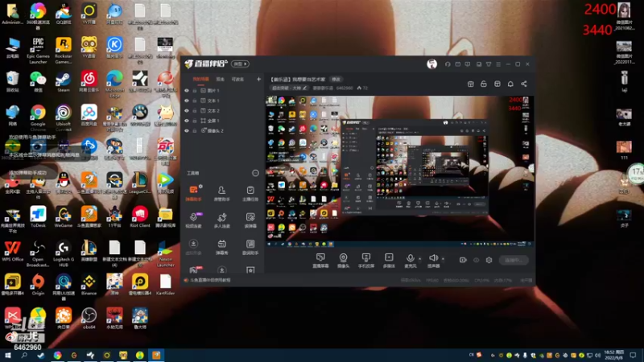The height and width of the screenshot is (362, 644).
Task: Add a 摄像头 camera source
Action: 343,260
